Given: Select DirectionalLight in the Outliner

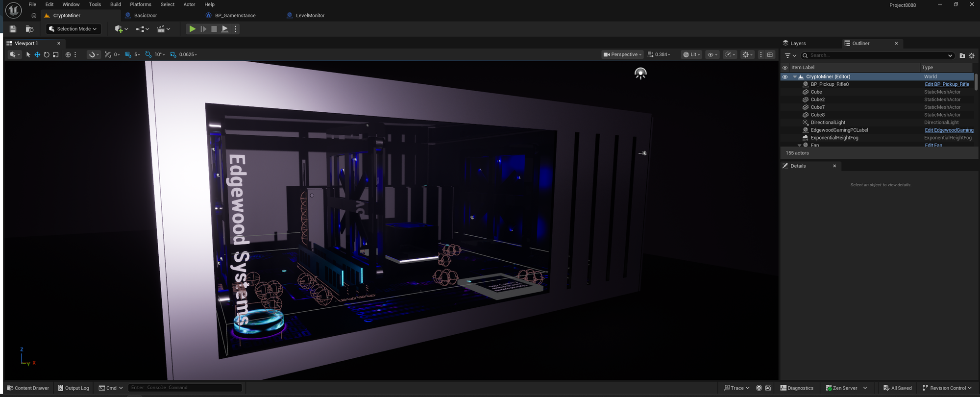Looking at the screenshot, I should (828, 123).
